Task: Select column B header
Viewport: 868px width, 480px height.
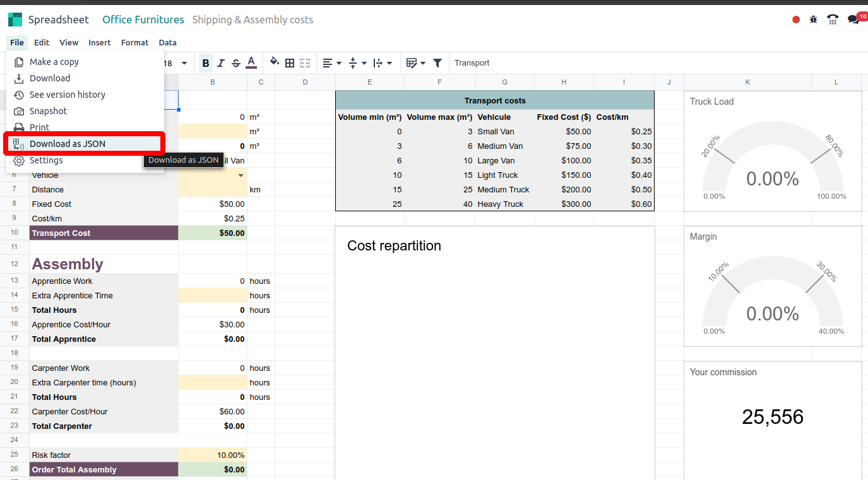Action: [x=213, y=82]
